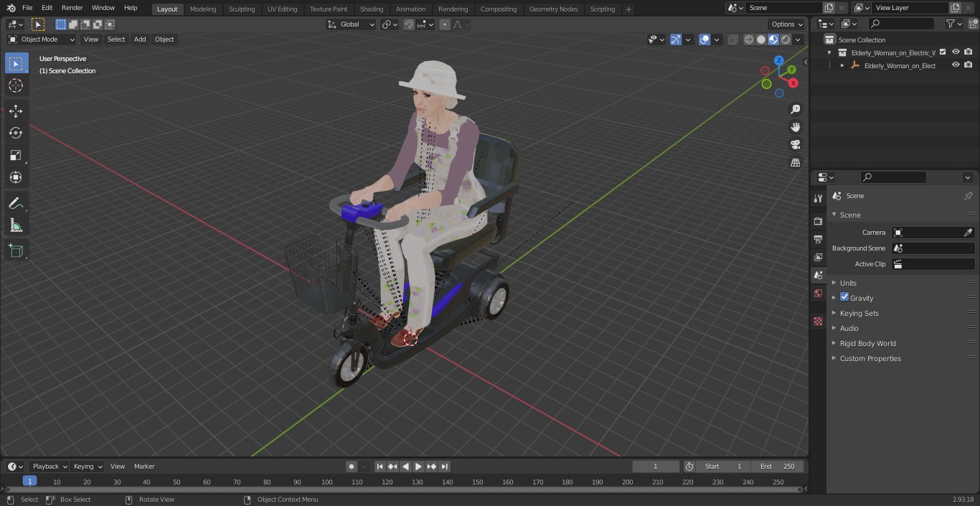This screenshot has width=980, height=506.
Task: Open the viewport Add menu
Action: (x=140, y=39)
